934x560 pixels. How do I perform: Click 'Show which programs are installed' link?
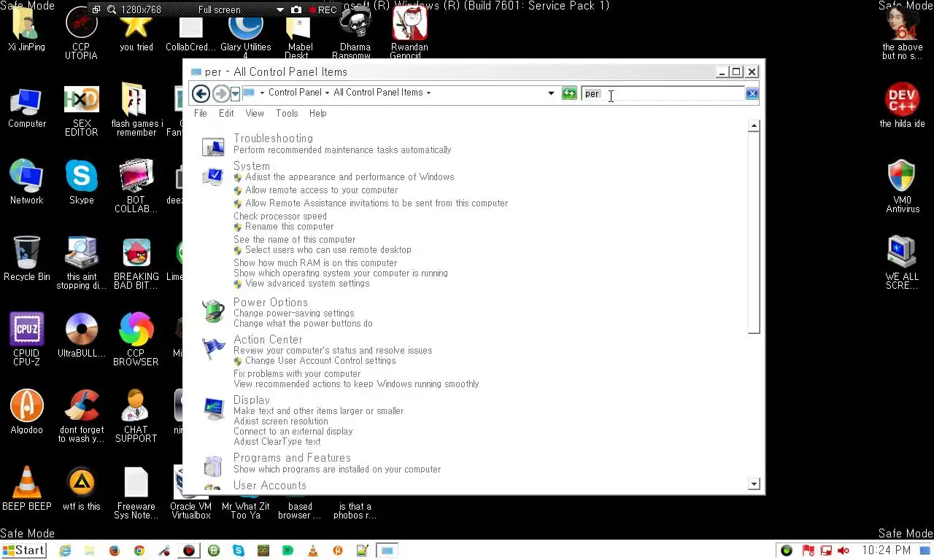pos(337,470)
